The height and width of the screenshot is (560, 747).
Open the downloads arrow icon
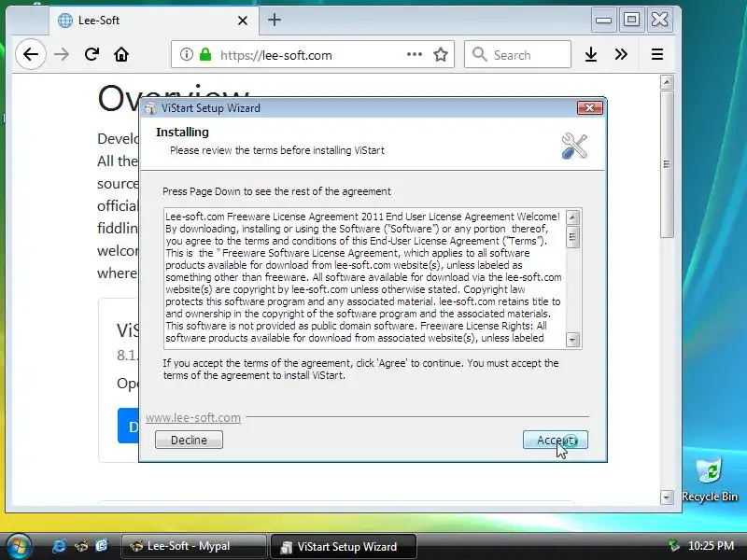pos(591,54)
